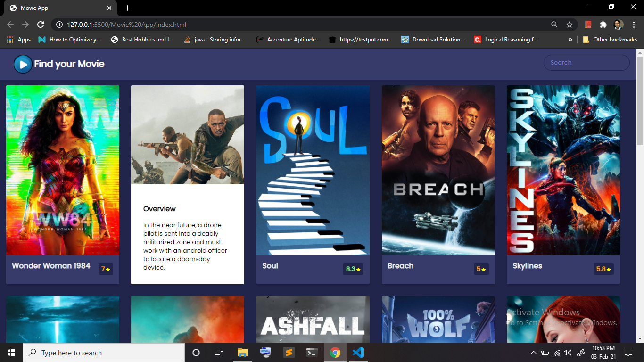Image resolution: width=644 pixels, height=362 pixels.
Task: Expand the Other bookmarks folder
Action: 610,40
